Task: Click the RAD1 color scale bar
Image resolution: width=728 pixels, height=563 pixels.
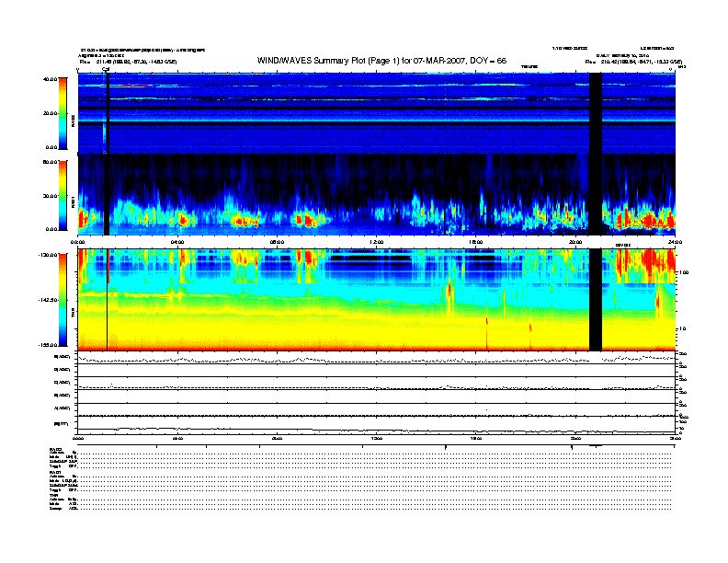Action: (63, 195)
